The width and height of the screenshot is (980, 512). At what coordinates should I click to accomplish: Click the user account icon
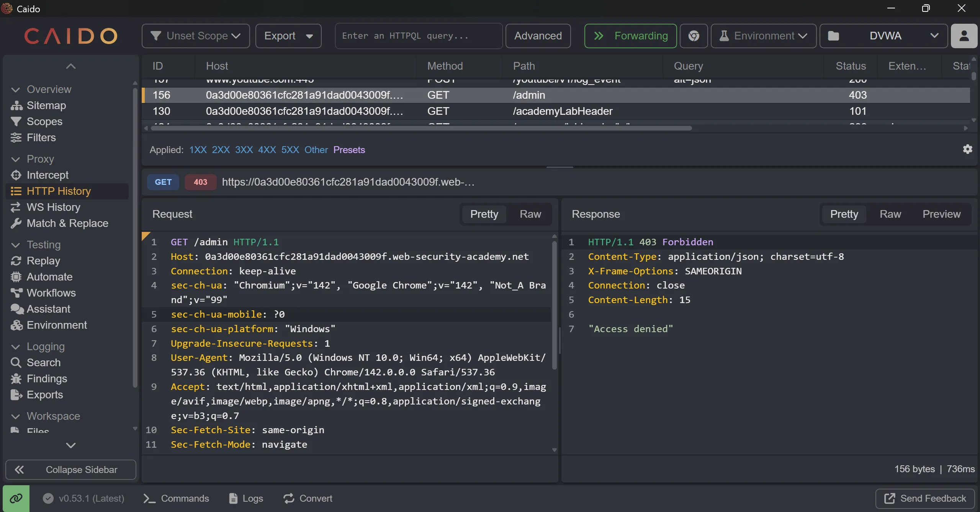964,36
